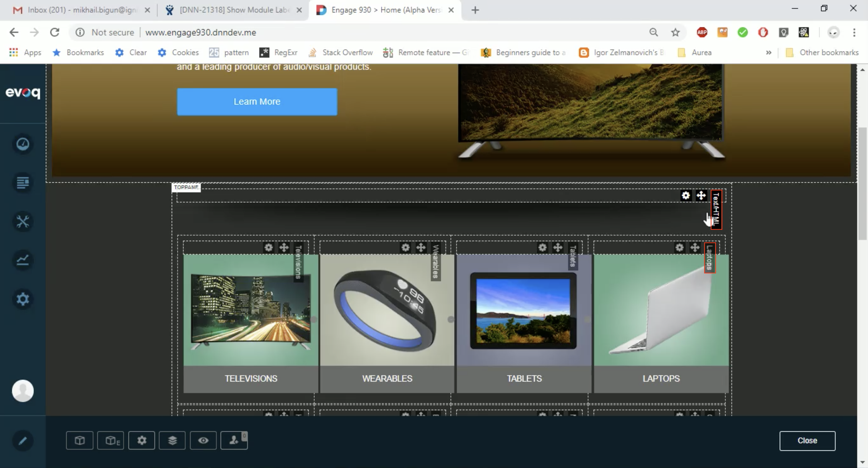This screenshot has height=468, width=868.
Task: Click the Televisions module move icon
Action: (x=284, y=248)
